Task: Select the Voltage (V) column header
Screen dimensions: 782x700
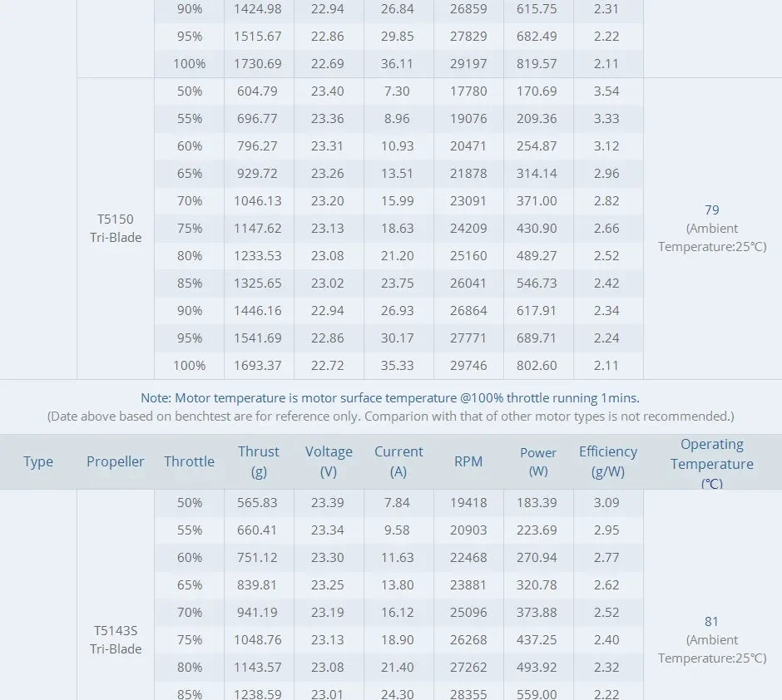Action: pos(329,461)
